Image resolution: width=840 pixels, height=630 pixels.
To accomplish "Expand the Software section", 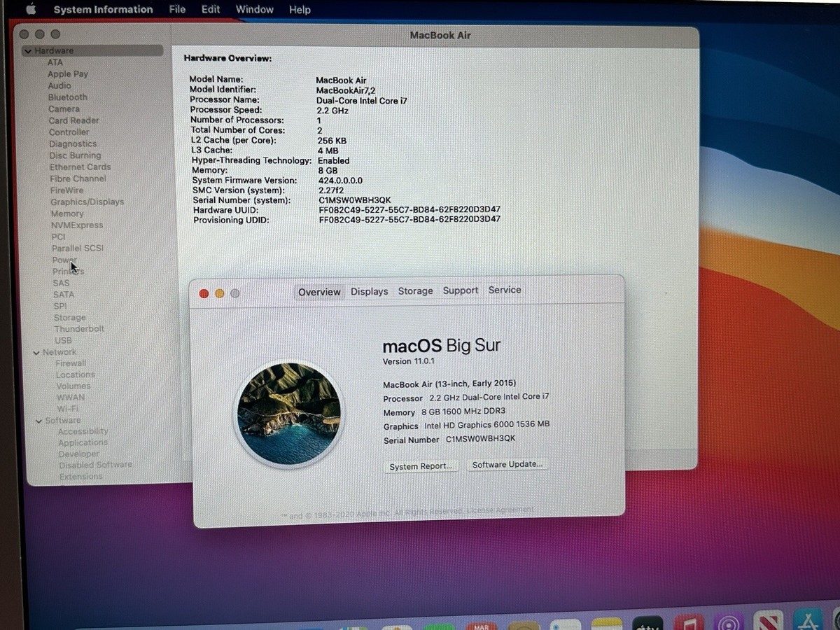I will (x=39, y=420).
